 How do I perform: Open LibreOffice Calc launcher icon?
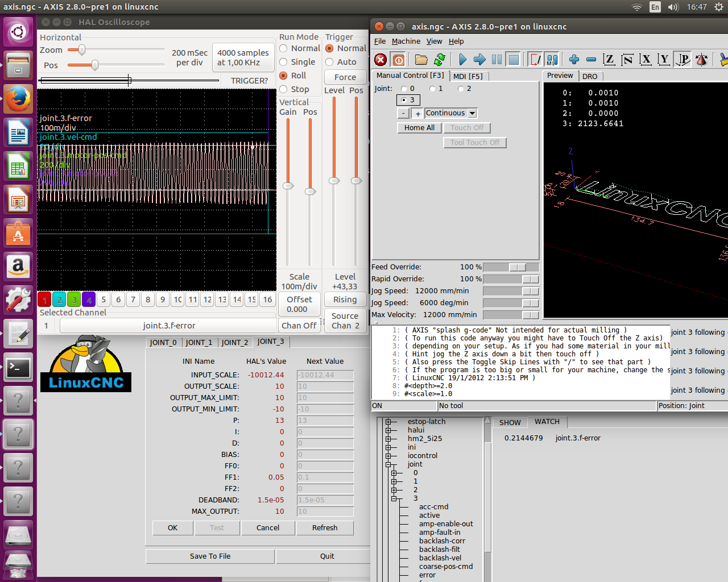pos(18,167)
